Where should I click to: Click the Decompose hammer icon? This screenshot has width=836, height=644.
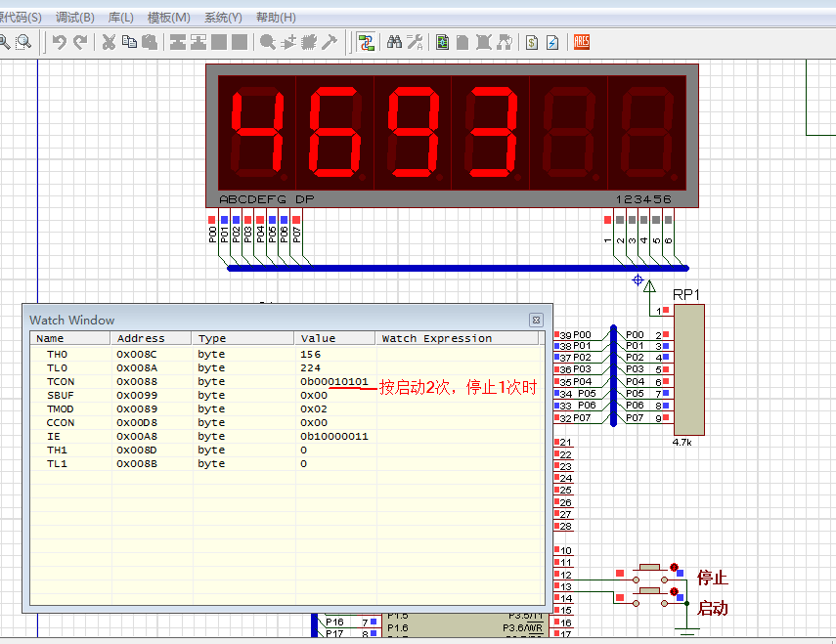click(x=330, y=42)
